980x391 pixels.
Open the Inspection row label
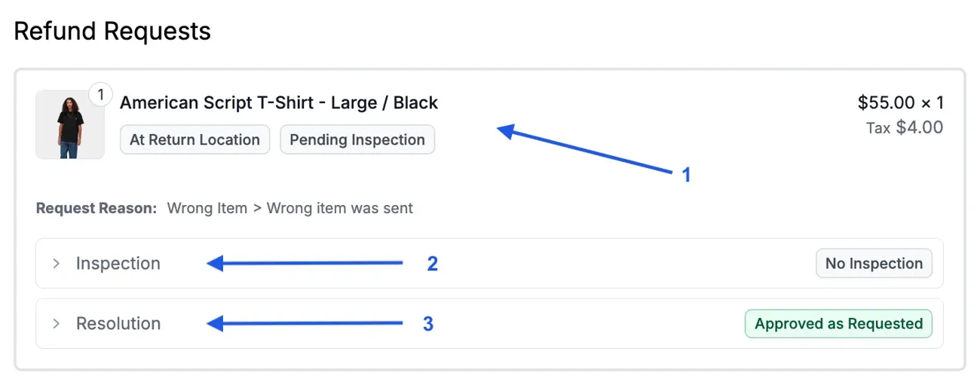click(118, 264)
